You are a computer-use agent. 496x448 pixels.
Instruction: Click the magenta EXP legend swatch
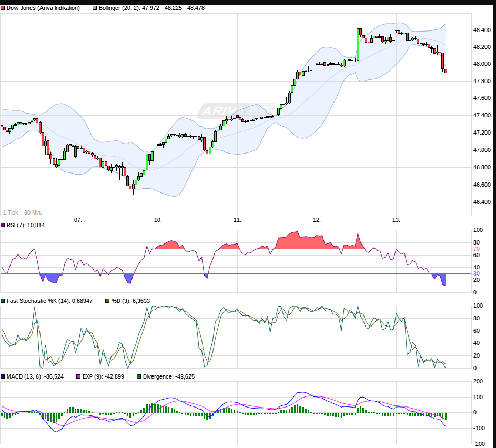click(79, 376)
